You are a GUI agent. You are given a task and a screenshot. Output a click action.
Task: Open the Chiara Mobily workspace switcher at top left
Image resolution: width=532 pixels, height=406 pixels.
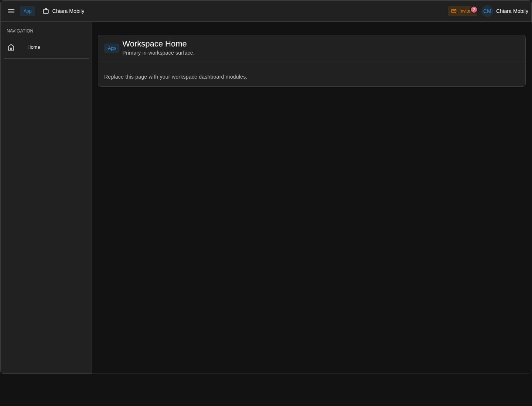point(64,11)
